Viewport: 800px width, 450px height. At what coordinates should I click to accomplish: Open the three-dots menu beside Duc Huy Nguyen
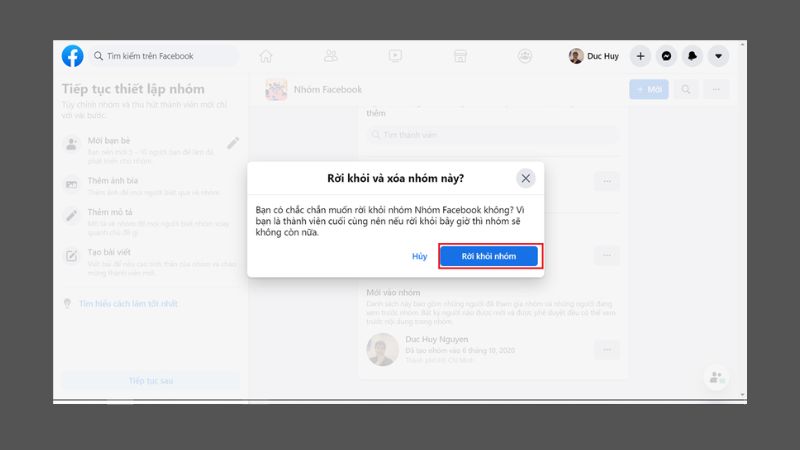pyautogui.click(x=607, y=349)
